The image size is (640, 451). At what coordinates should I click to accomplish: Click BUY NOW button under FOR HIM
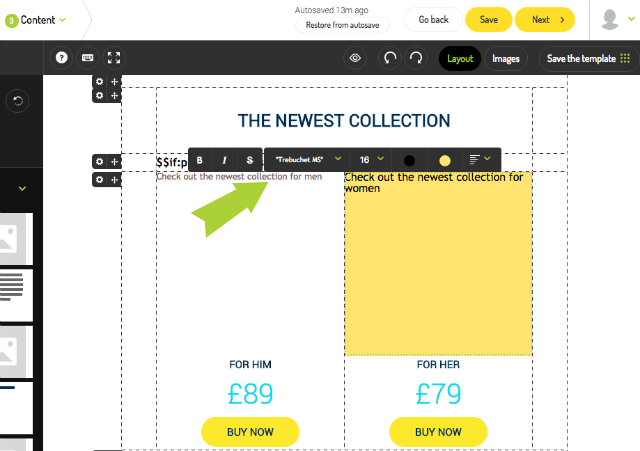[x=250, y=432]
